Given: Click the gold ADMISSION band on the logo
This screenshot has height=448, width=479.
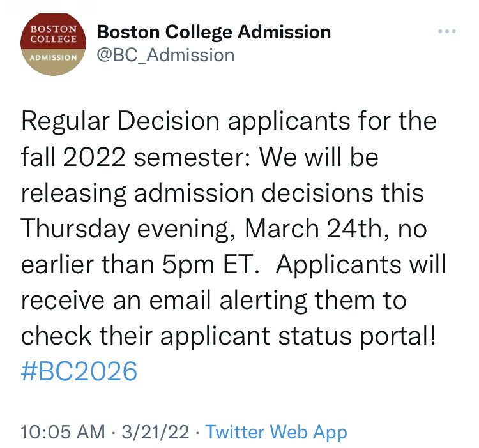Looking at the screenshot, I should tap(53, 57).
